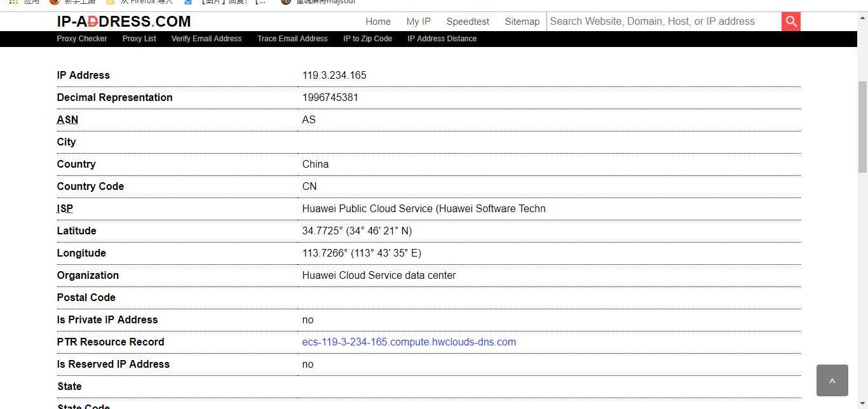The width and height of the screenshot is (868, 409).
Task: Focus the website search input field
Action: pos(664,21)
